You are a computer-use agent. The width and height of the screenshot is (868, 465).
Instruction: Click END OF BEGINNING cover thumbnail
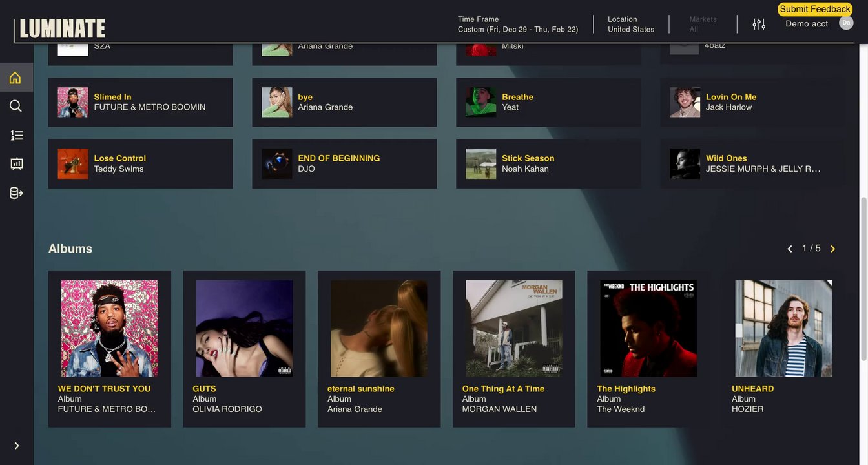277,164
